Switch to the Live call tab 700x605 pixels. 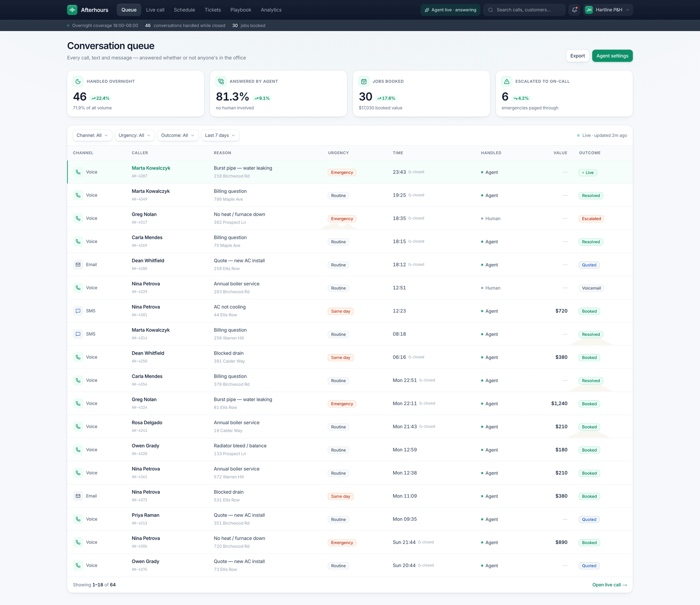click(x=155, y=10)
